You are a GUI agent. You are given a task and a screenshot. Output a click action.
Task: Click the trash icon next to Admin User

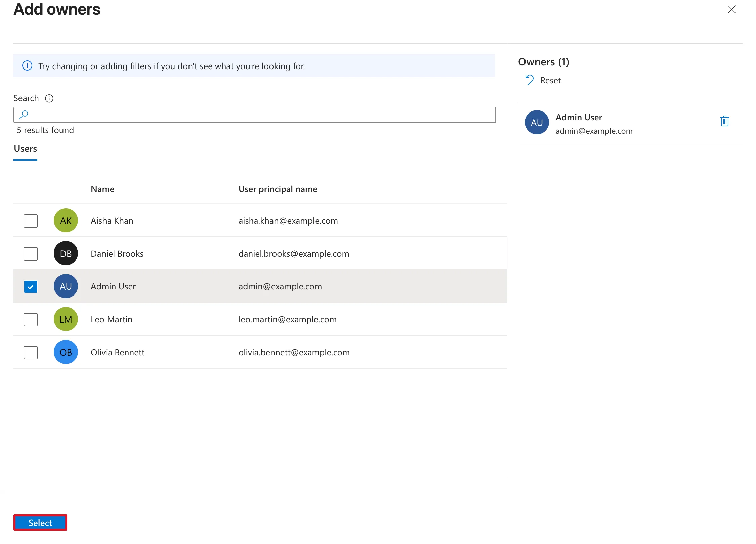coord(724,121)
